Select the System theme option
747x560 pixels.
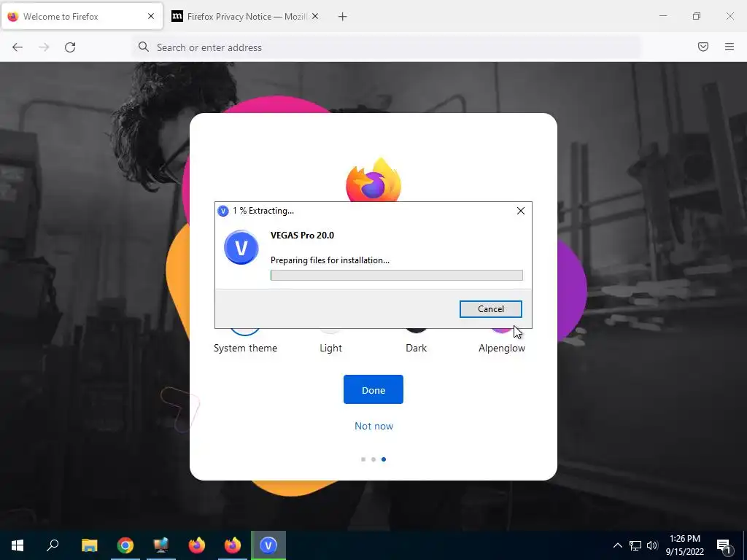click(x=245, y=348)
